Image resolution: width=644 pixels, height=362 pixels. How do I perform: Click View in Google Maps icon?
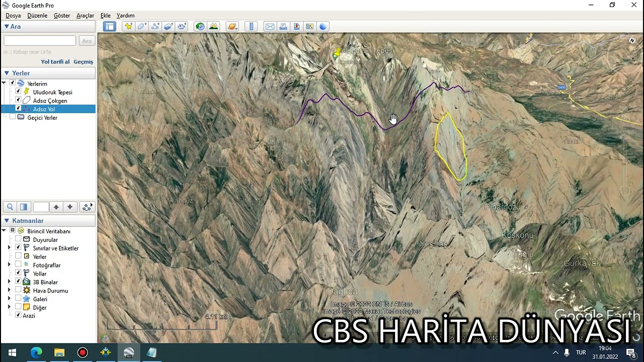[x=309, y=27]
